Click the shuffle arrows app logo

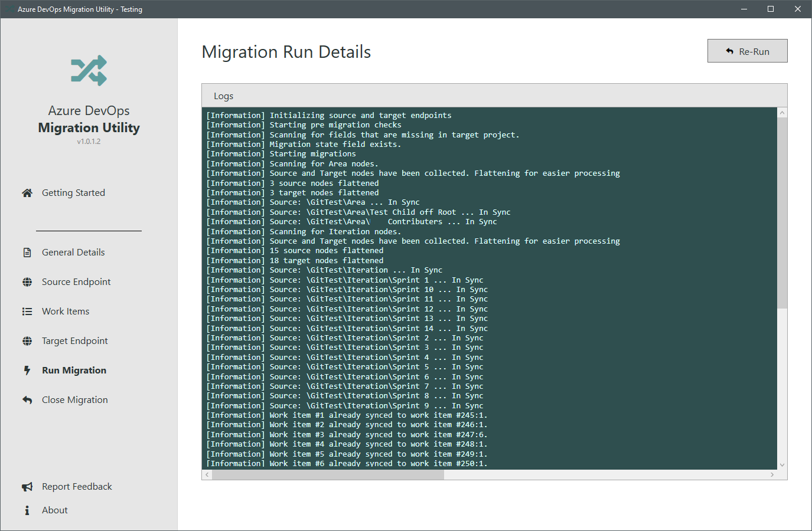pos(89,71)
